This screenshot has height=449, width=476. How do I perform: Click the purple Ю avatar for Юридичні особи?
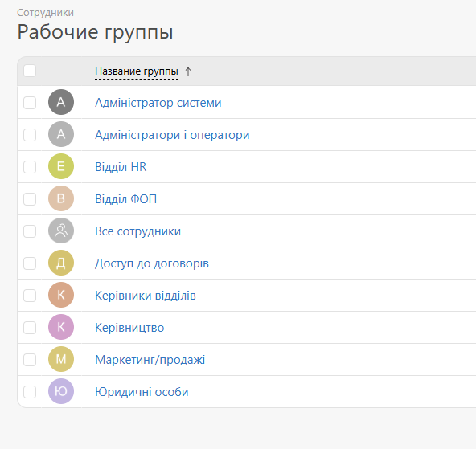point(61,391)
